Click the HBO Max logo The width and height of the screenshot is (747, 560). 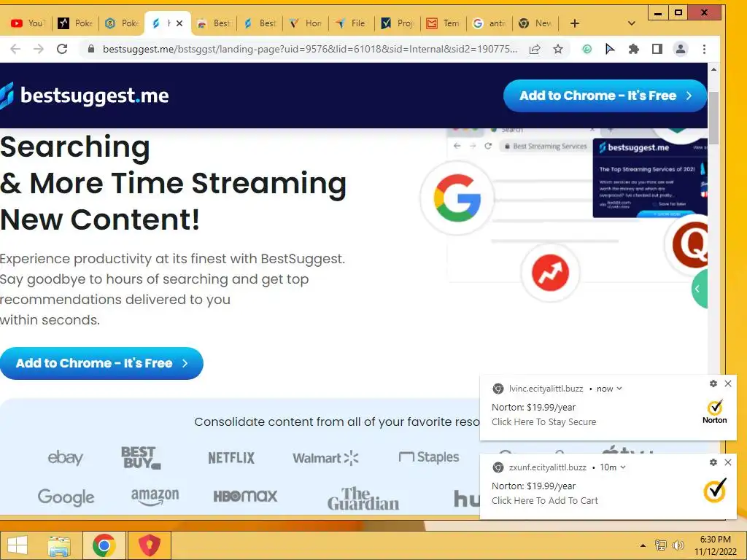coord(245,497)
